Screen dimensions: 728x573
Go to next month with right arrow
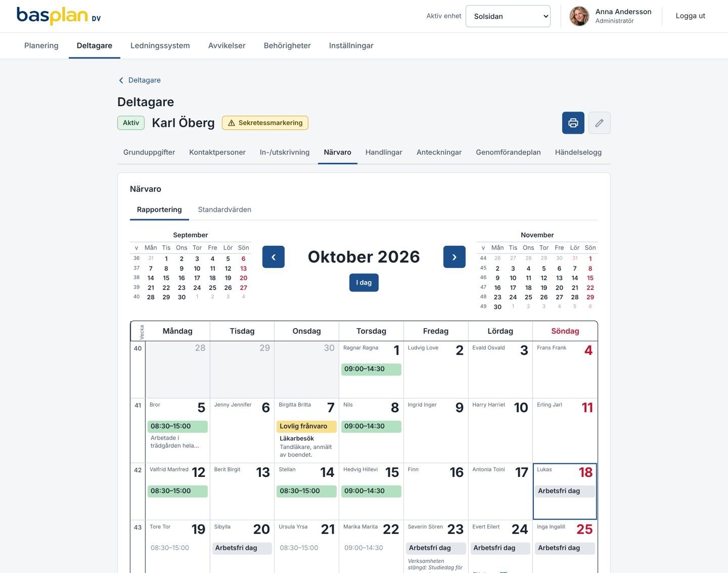454,257
